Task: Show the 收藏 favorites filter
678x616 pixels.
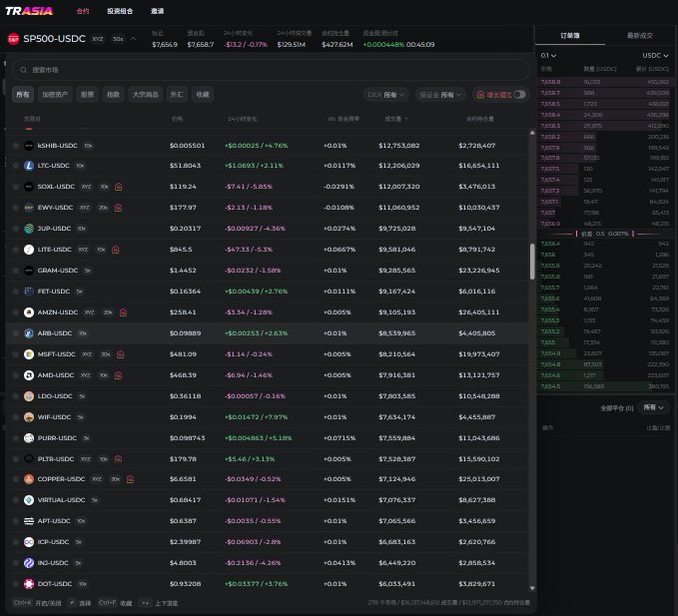Action: coord(202,95)
